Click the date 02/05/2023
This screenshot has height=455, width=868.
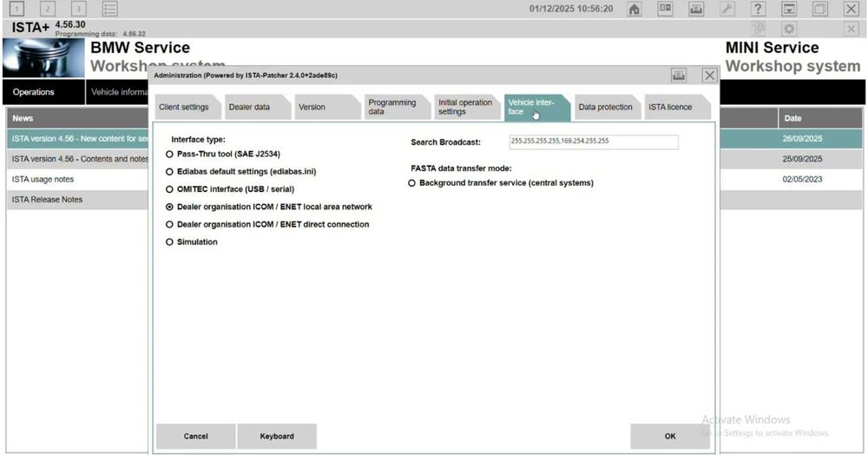tap(802, 180)
